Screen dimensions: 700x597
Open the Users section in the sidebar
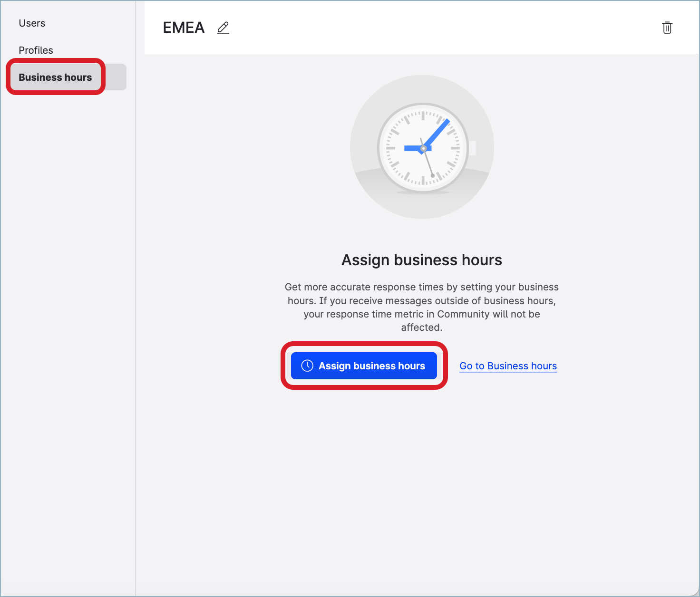pyautogui.click(x=32, y=23)
